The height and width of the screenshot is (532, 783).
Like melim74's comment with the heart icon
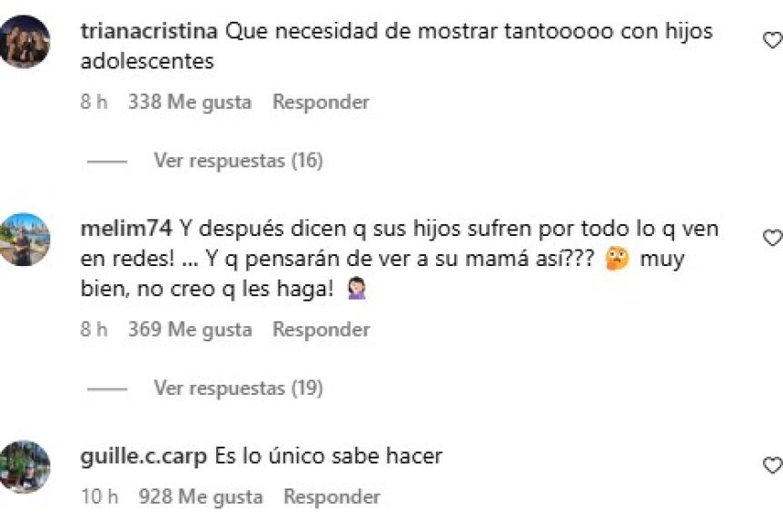pos(774,238)
